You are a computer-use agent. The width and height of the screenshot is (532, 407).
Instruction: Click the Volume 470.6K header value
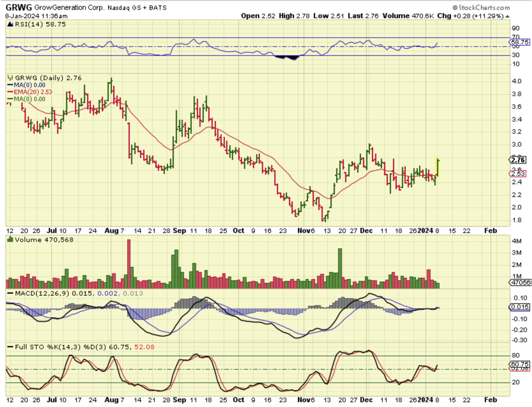click(x=408, y=16)
